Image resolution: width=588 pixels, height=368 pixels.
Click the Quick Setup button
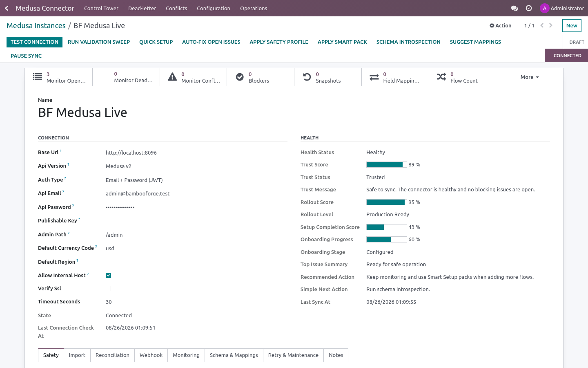156,42
